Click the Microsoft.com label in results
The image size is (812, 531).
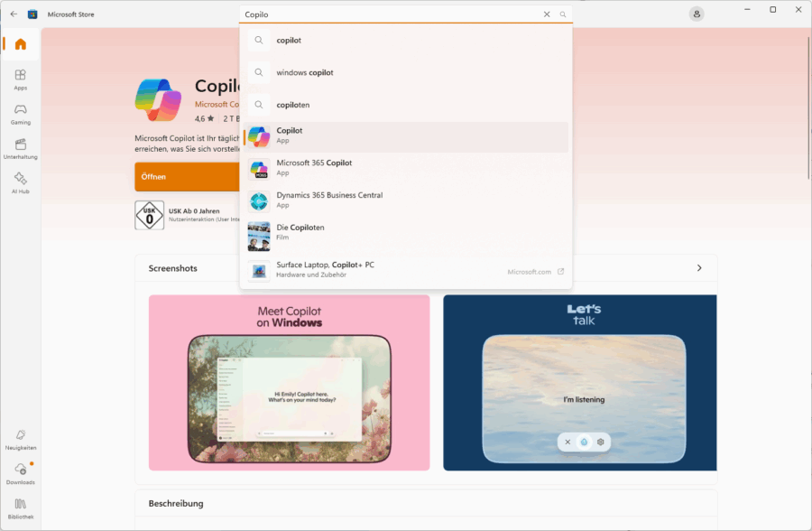pyautogui.click(x=530, y=272)
